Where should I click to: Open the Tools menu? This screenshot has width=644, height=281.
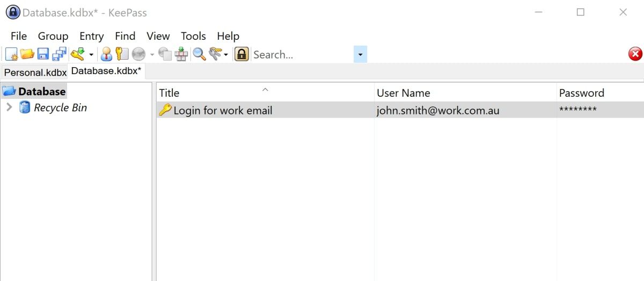[x=193, y=36]
